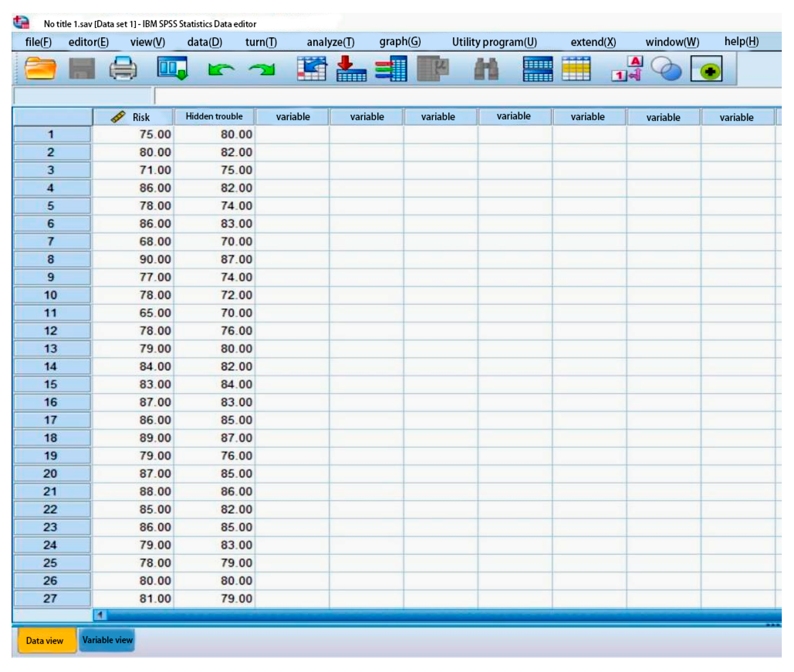The width and height of the screenshot is (794, 672).
Task: Click the Undo green arrow
Action: [x=221, y=69]
